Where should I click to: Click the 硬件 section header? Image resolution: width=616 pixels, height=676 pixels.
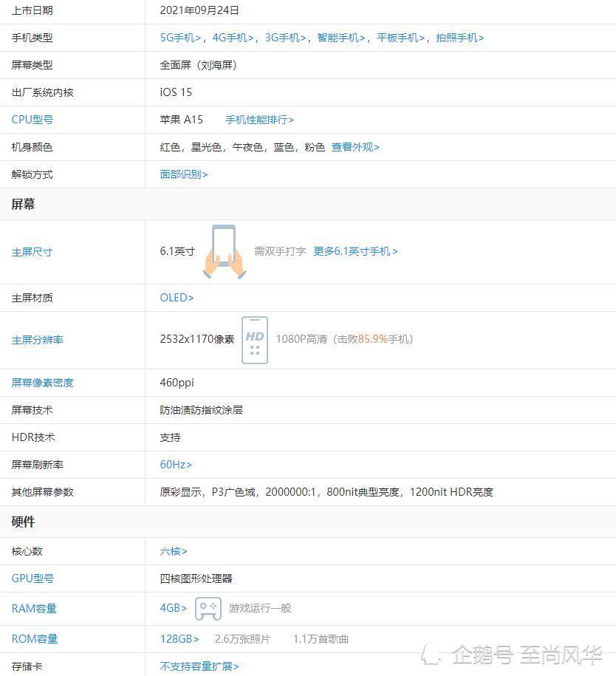pos(24,522)
